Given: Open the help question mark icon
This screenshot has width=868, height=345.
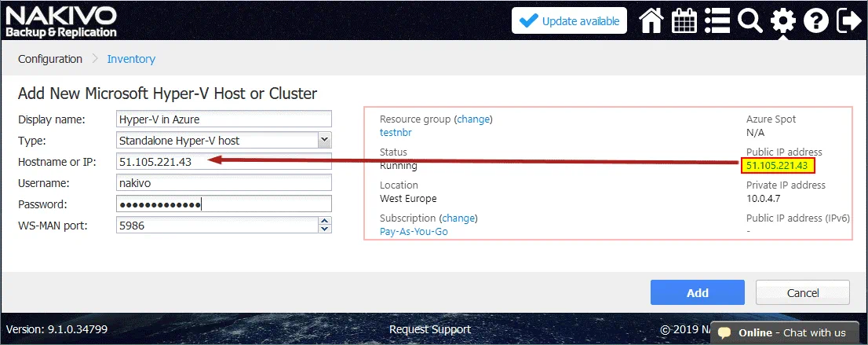Looking at the screenshot, I should [815, 21].
